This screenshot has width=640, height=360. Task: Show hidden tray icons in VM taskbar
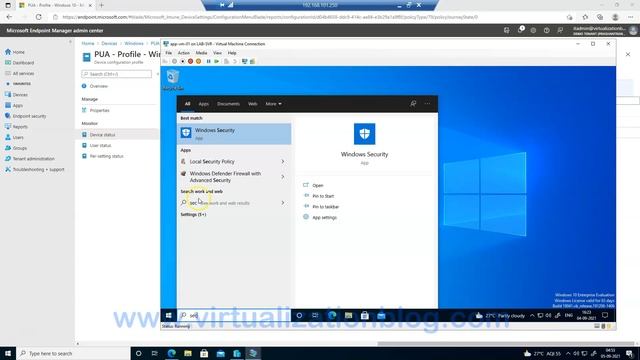tap(532, 316)
